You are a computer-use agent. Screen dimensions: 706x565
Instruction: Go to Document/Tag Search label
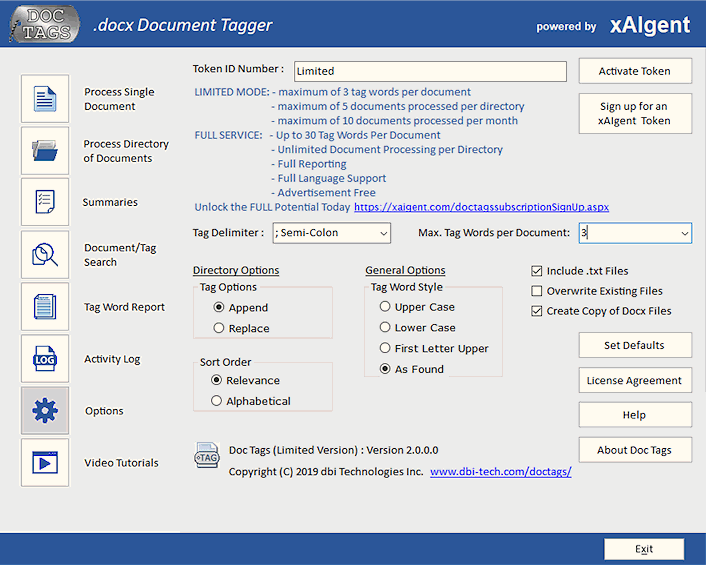pyautogui.click(x=120, y=255)
